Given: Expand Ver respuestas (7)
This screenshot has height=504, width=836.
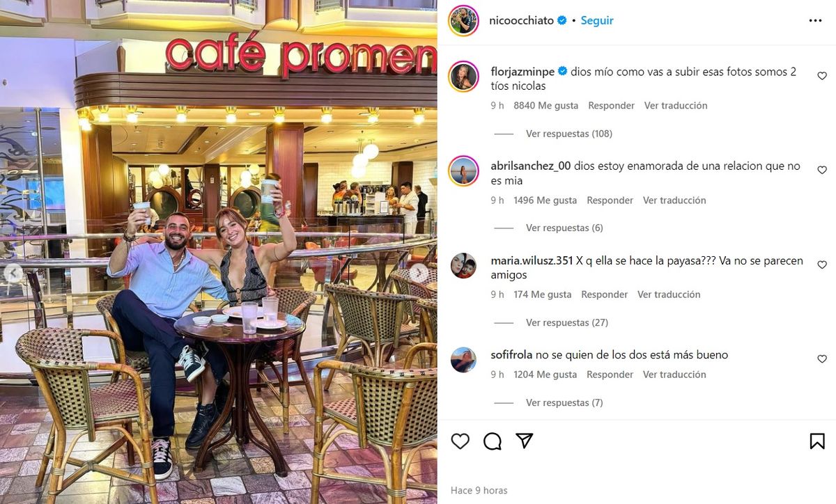Looking at the screenshot, I should coord(564,402).
